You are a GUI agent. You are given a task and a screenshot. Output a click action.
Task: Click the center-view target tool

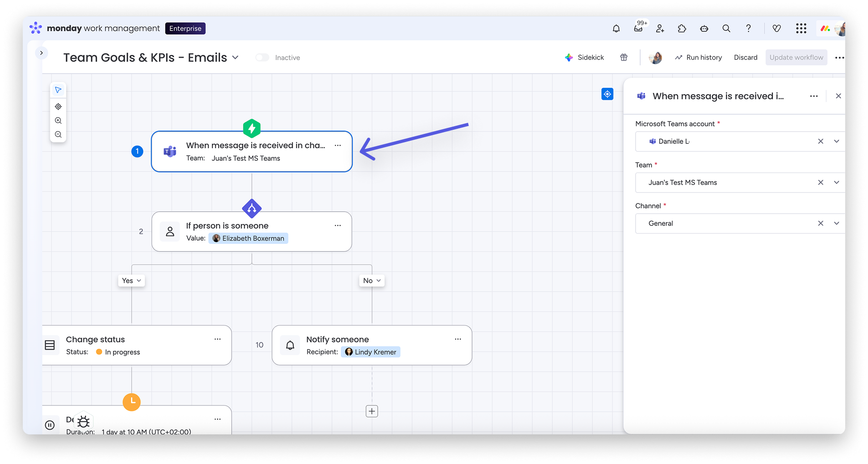tap(58, 107)
